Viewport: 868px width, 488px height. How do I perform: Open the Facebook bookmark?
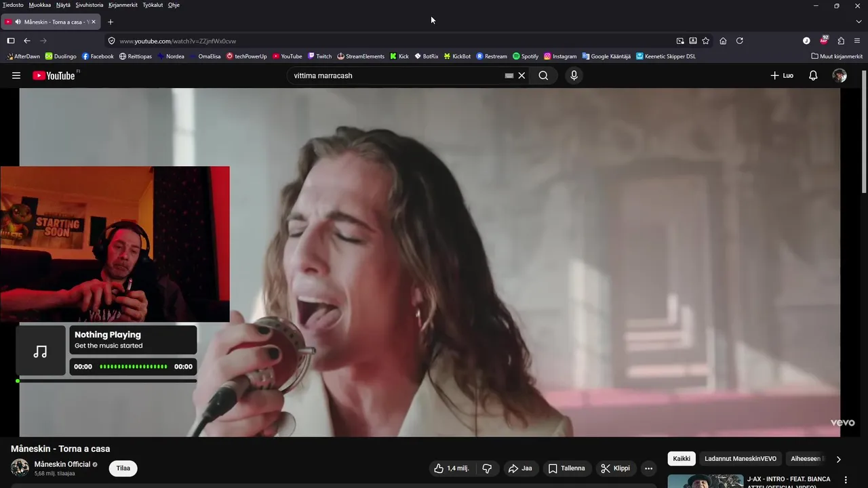click(x=98, y=56)
